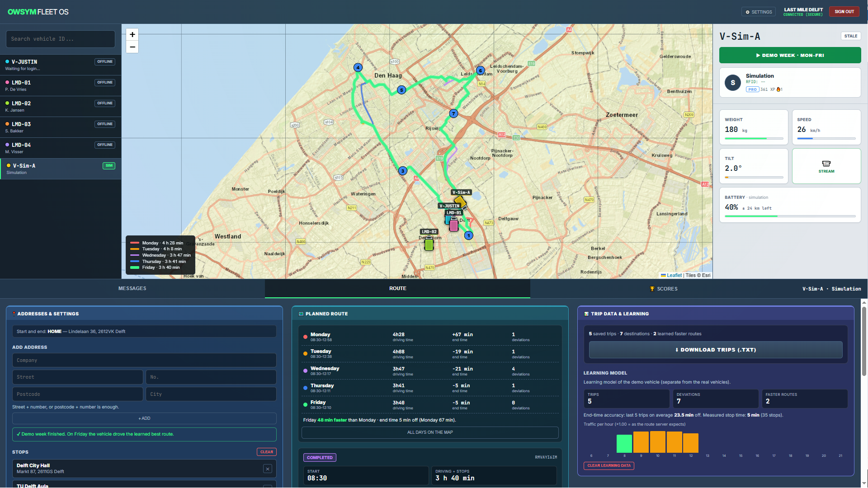This screenshot has height=488, width=868.
Task: Click Wednesday entry in map legend
Action: coord(160,255)
